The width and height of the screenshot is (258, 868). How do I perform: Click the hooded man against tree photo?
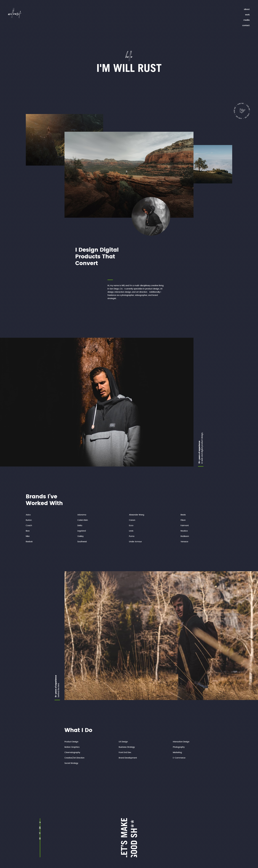click(x=97, y=402)
